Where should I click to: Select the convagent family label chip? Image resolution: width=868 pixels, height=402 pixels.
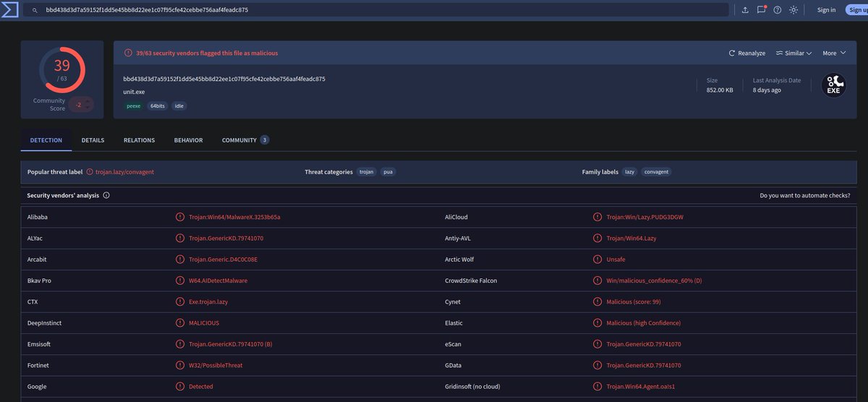point(656,172)
